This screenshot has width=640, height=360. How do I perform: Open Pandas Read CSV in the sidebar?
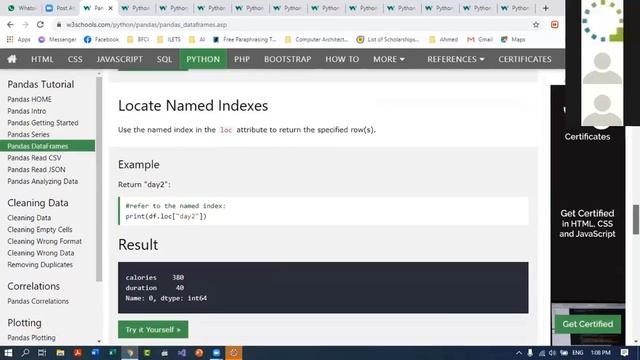click(x=34, y=158)
